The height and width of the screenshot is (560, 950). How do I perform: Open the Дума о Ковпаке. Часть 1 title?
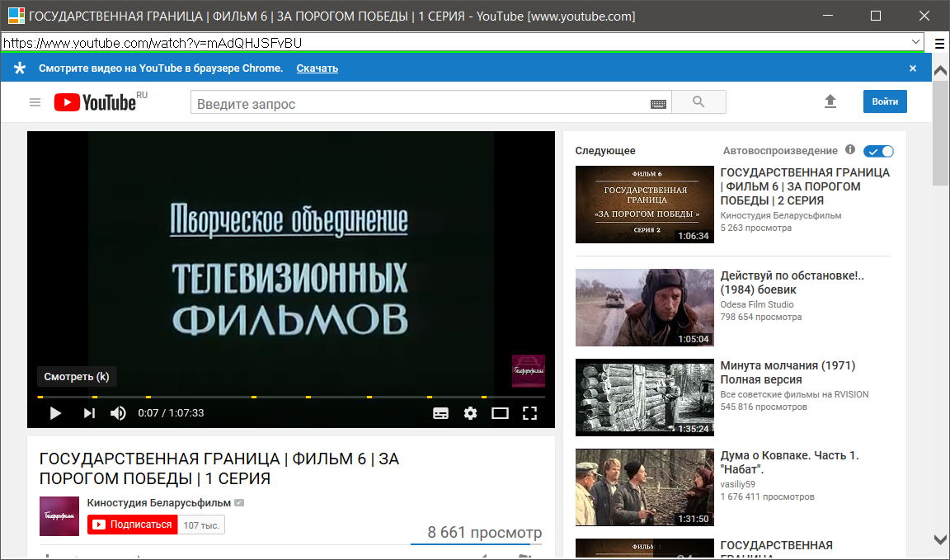(789, 462)
